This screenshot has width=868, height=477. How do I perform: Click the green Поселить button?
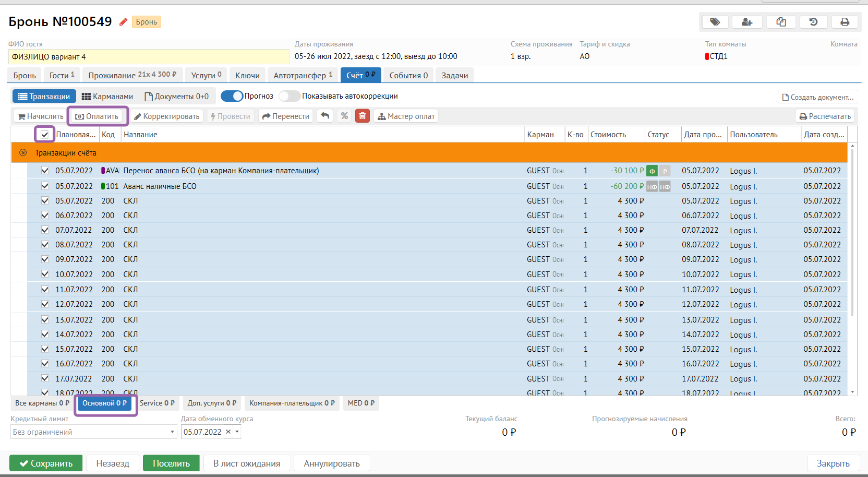[171, 463]
